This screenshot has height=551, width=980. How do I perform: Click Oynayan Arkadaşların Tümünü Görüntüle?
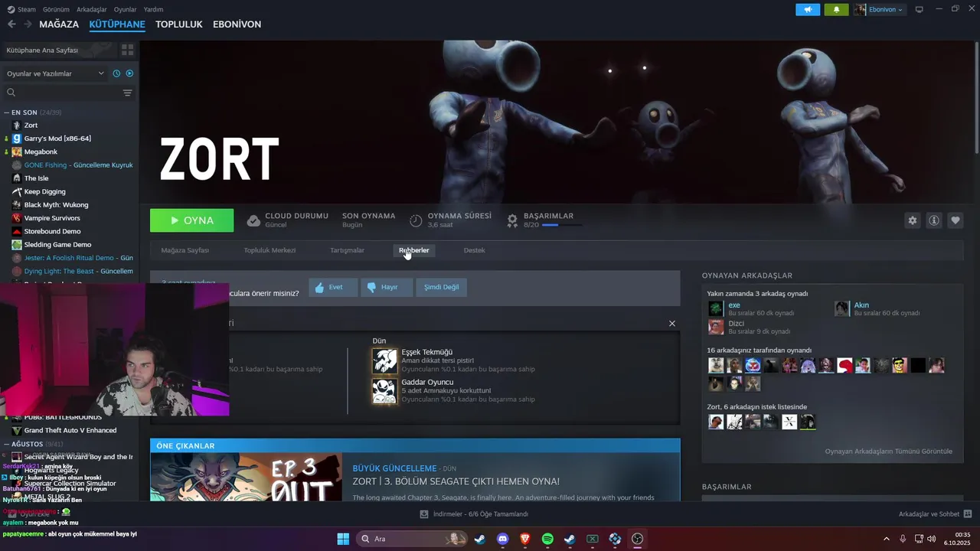click(888, 451)
